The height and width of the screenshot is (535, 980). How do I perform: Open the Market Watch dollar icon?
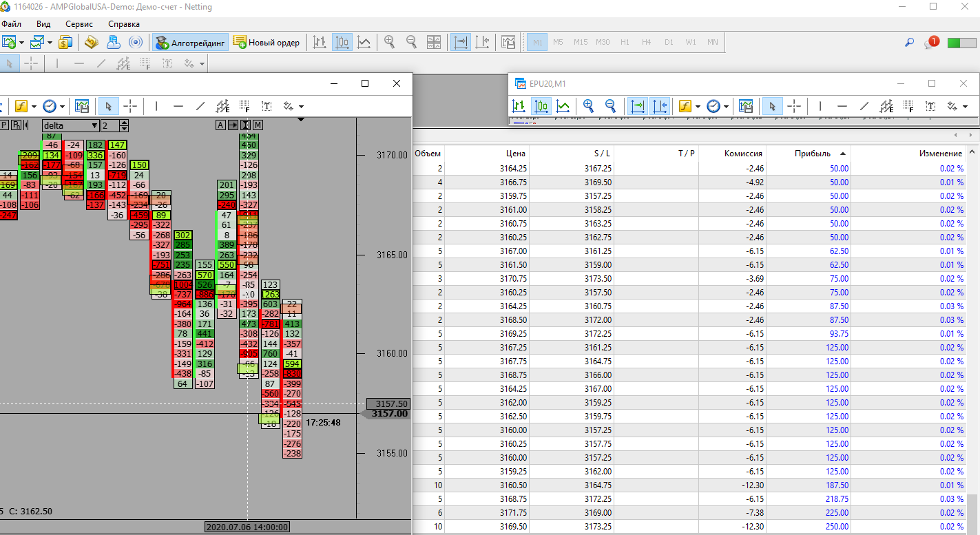click(65, 43)
